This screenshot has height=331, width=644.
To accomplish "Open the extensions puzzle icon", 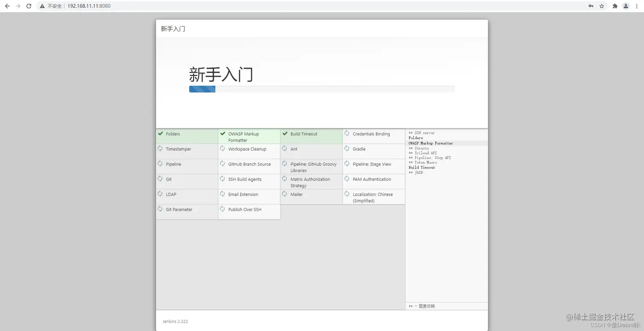I will [615, 6].
